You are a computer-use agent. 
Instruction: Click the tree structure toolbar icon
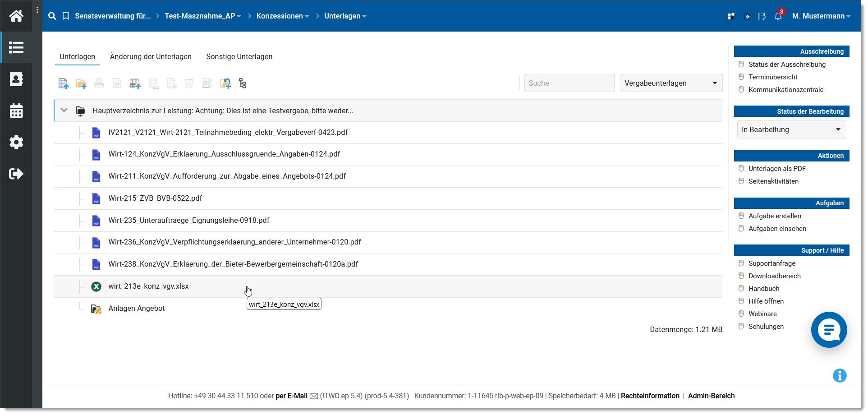coord(243,83)
